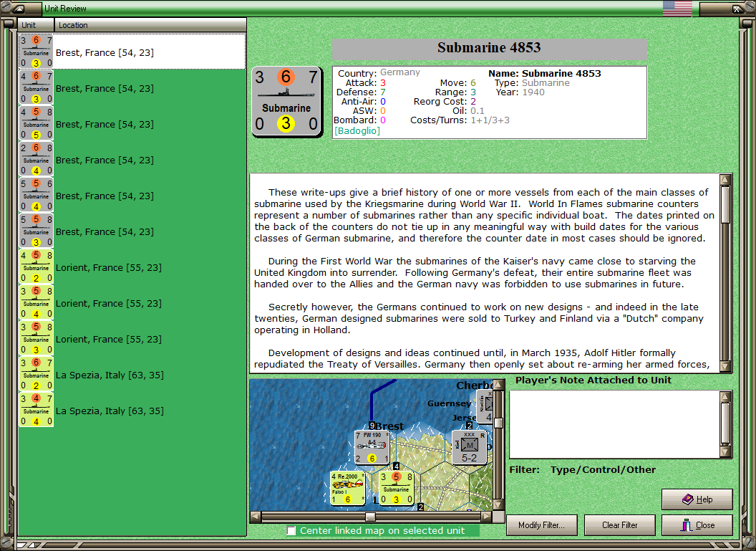Image resolution: width=756 pixels, height=551 pixels.
Task: Click the map vertical scrollbar thumb
Action: pos(499,423)
